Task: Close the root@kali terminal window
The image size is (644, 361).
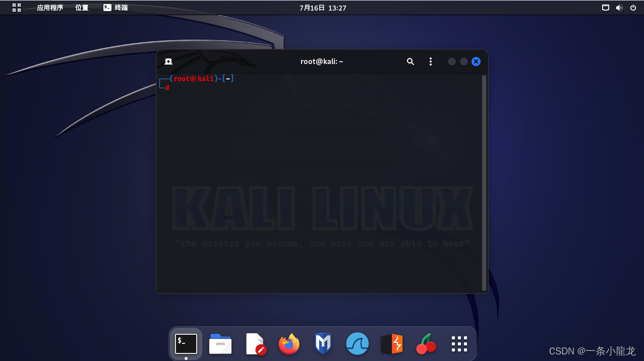Action: [x=476, y=62]
